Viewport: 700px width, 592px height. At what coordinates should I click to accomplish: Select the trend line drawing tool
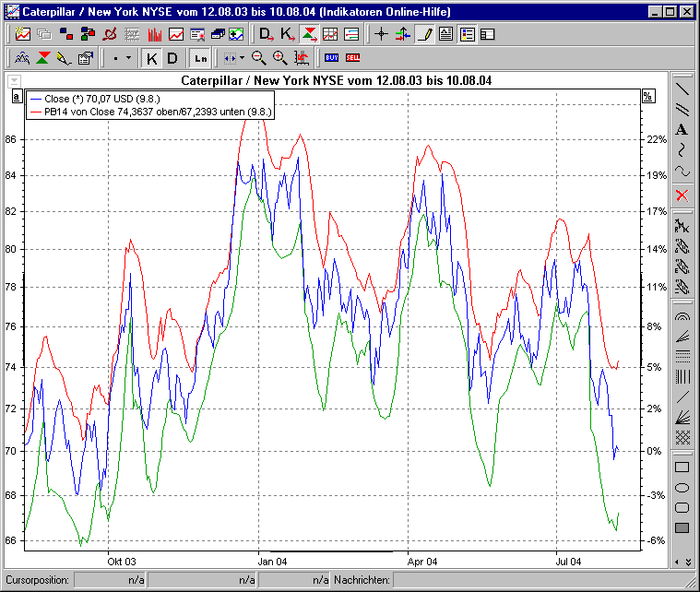pos(682,89)
